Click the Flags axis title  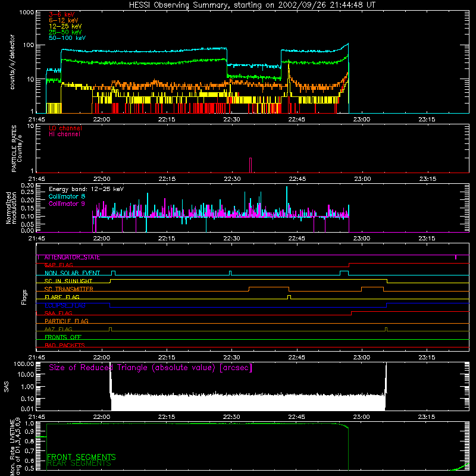[24, 297]
